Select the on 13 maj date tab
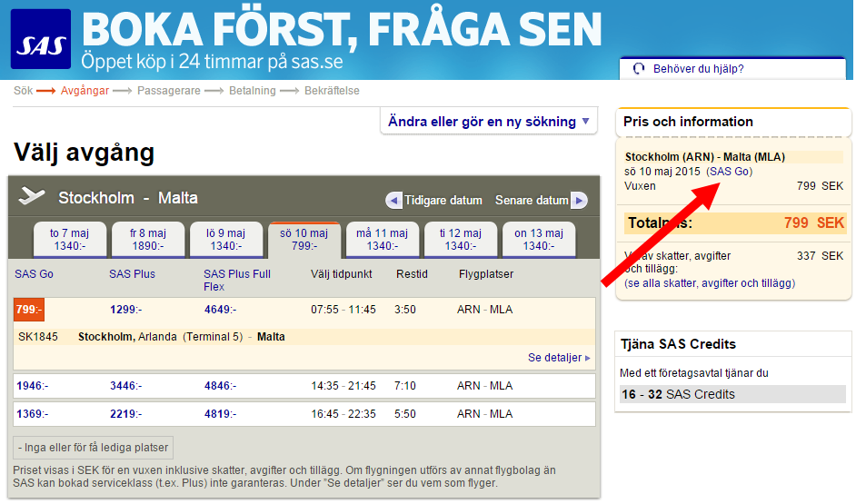The width and height of the screenshot is (856, 504). tap(538, 240)
